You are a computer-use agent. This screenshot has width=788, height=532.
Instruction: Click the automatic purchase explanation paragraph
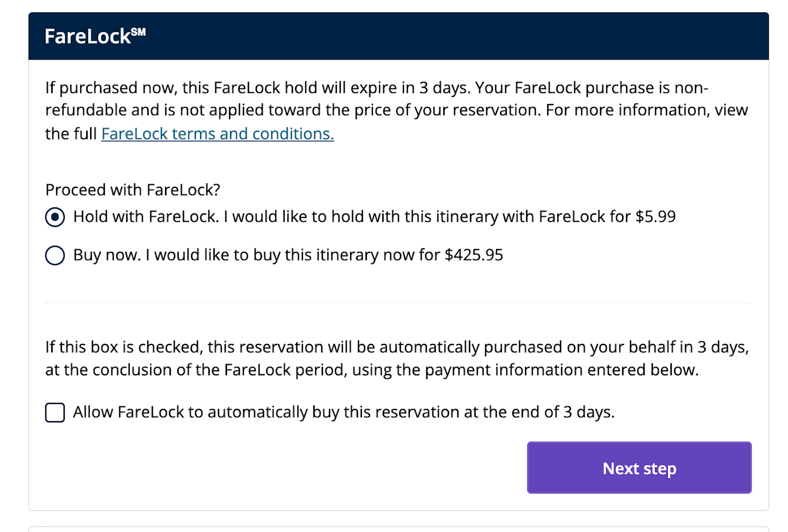(394, 358)
